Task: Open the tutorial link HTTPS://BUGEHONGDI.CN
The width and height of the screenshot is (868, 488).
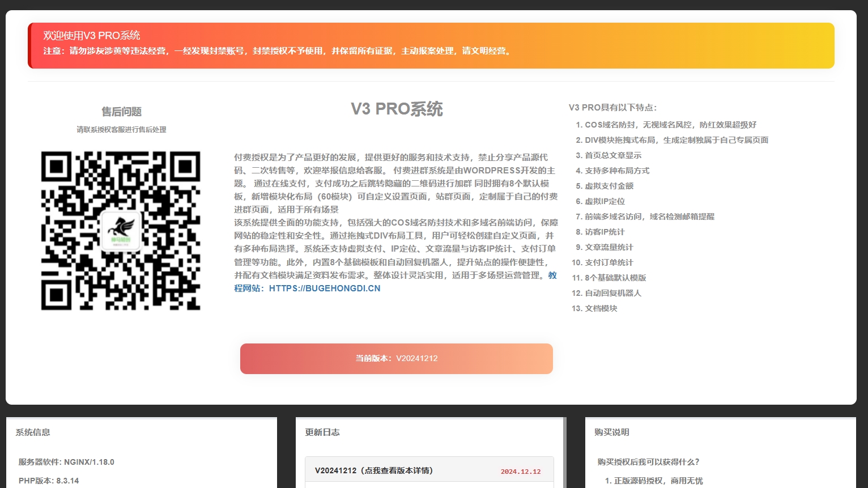Action: point(324,288)
